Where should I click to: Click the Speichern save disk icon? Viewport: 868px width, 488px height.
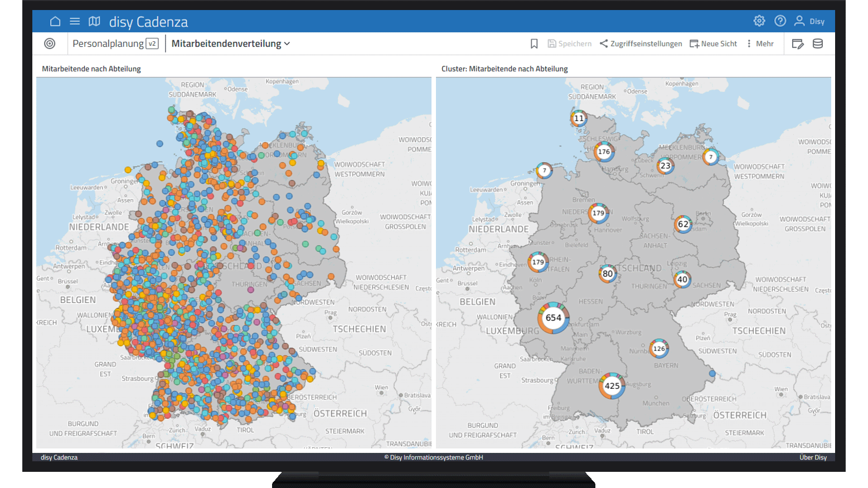point(551,43)
